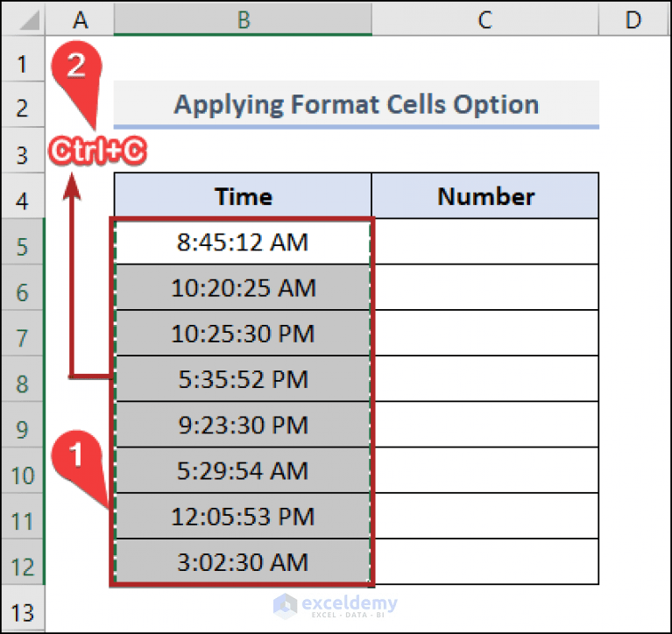Select row 1 header
672x634 pixels.
pyautogui.click(x=23, y=60)
